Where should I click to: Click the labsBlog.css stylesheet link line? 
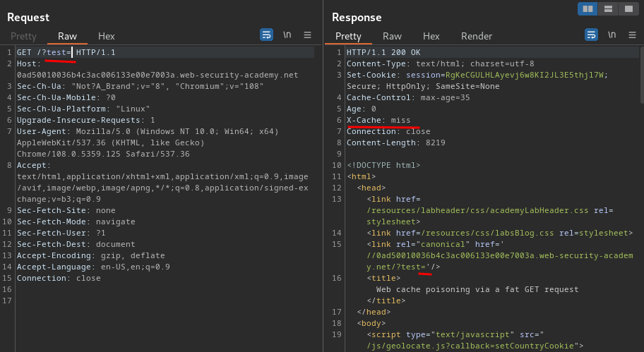500,233
